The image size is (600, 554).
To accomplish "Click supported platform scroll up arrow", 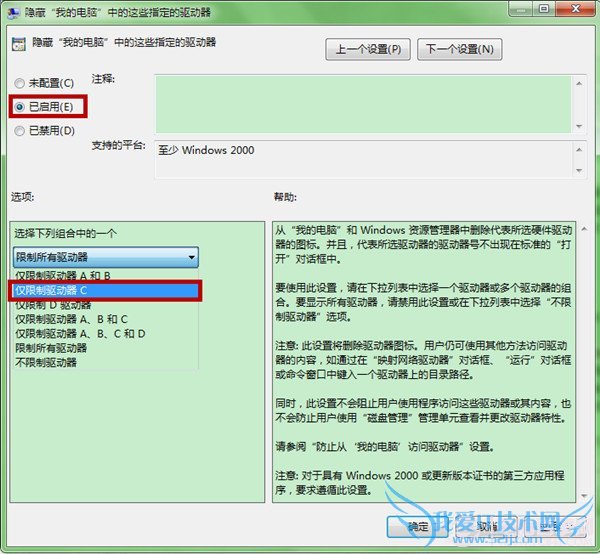I will (579, 150).
